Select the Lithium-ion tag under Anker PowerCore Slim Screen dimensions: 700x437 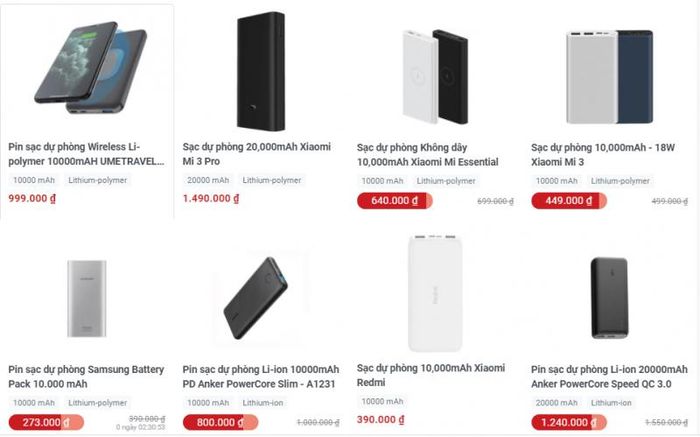262,403
